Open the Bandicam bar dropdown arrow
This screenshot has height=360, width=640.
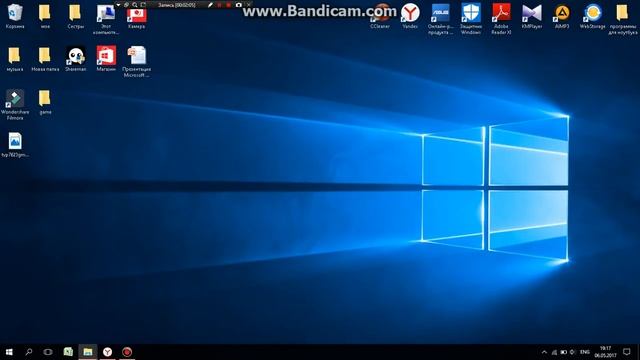tap(118, 4)
